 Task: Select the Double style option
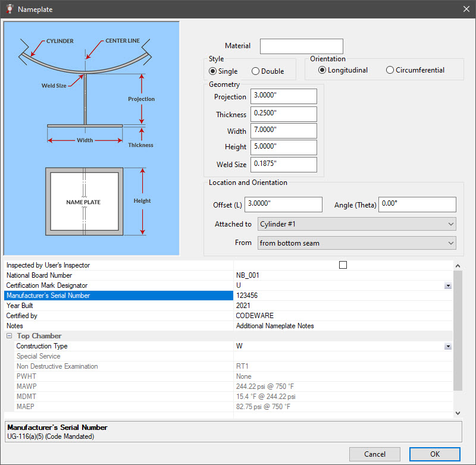coord(268,71)
